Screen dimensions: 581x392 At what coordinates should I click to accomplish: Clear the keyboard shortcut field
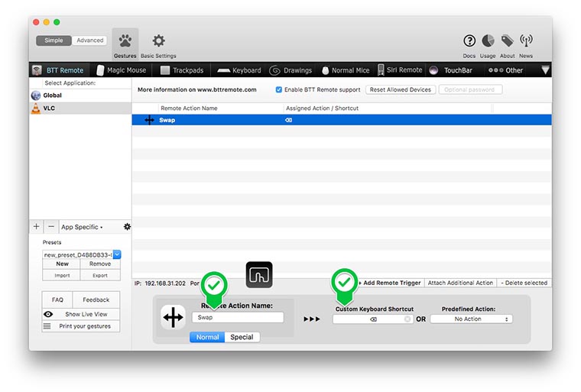pyautogui.click(x=407, y=319)
